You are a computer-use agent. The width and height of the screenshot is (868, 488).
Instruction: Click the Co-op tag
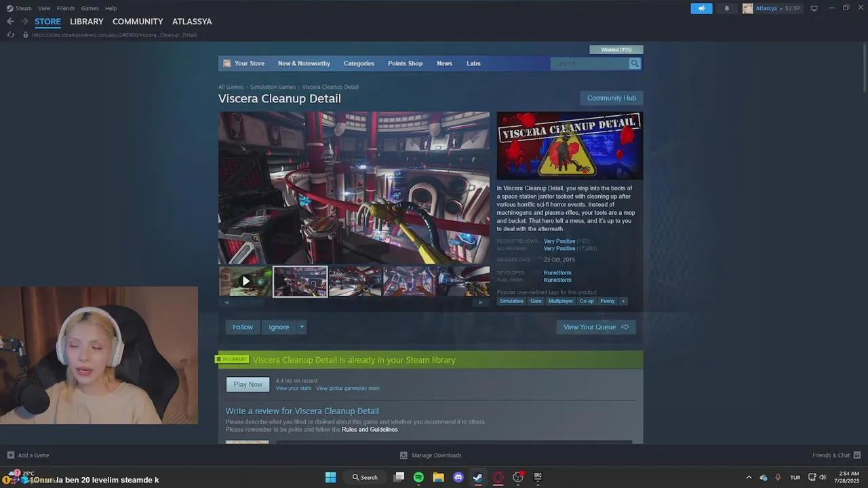tap(587, 301)
